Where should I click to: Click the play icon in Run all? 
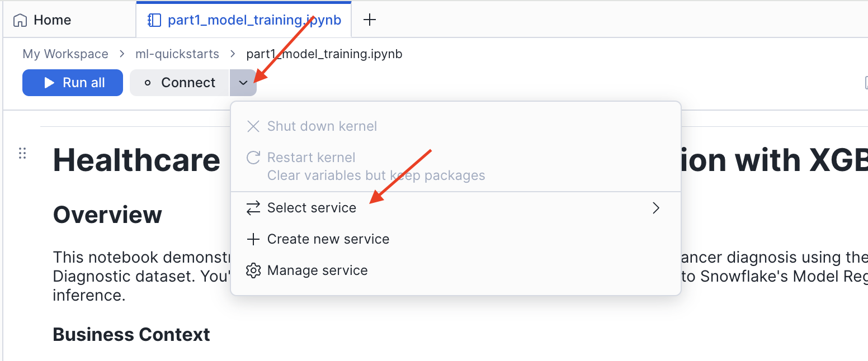(x=50, y=83)
